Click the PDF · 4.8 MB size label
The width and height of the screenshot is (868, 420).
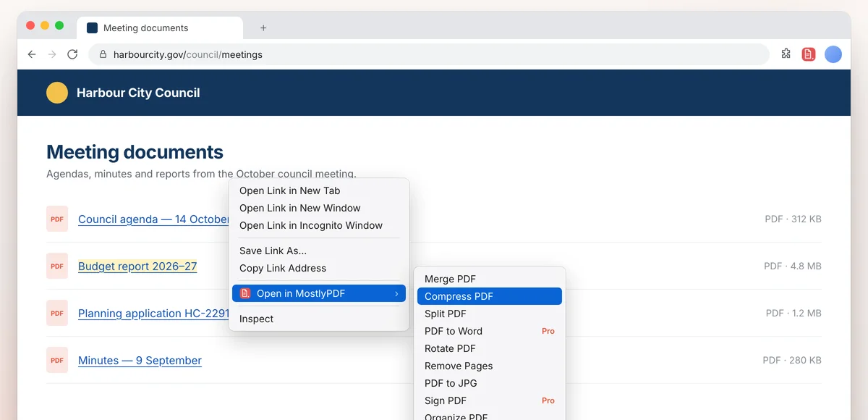[x=793, y=266]
